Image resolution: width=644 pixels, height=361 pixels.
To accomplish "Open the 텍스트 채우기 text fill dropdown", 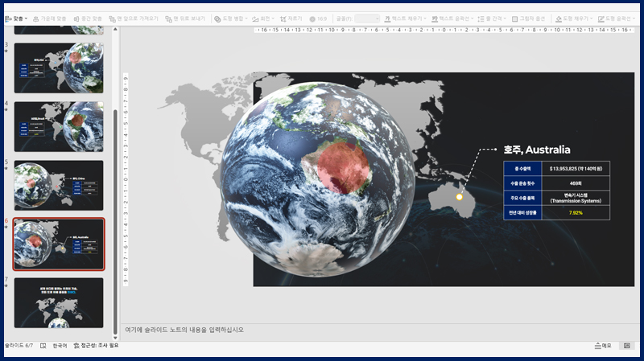I will 405,18.
